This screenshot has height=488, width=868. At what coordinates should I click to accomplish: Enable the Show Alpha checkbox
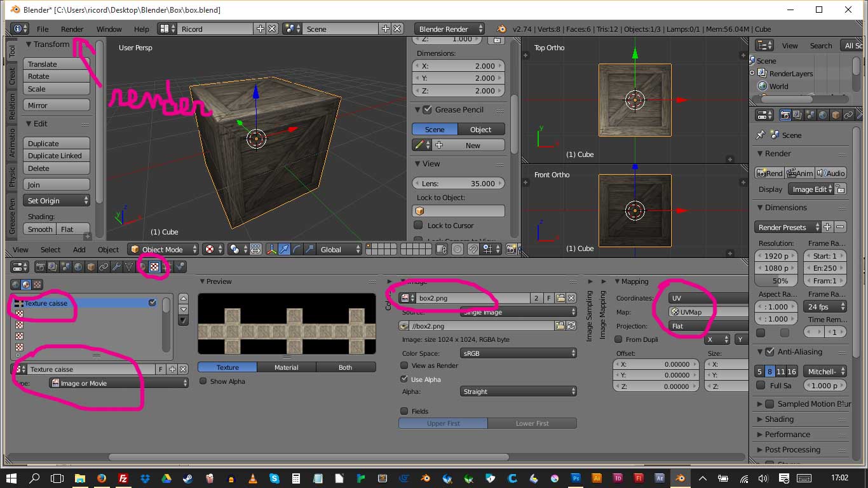[x=203, y=381]
